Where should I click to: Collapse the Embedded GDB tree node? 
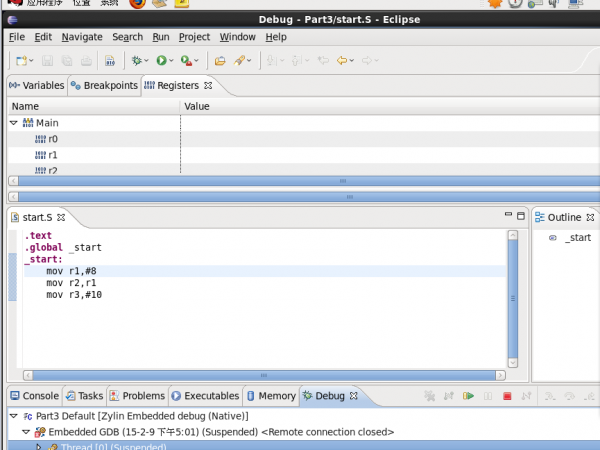tap(27, 432)
